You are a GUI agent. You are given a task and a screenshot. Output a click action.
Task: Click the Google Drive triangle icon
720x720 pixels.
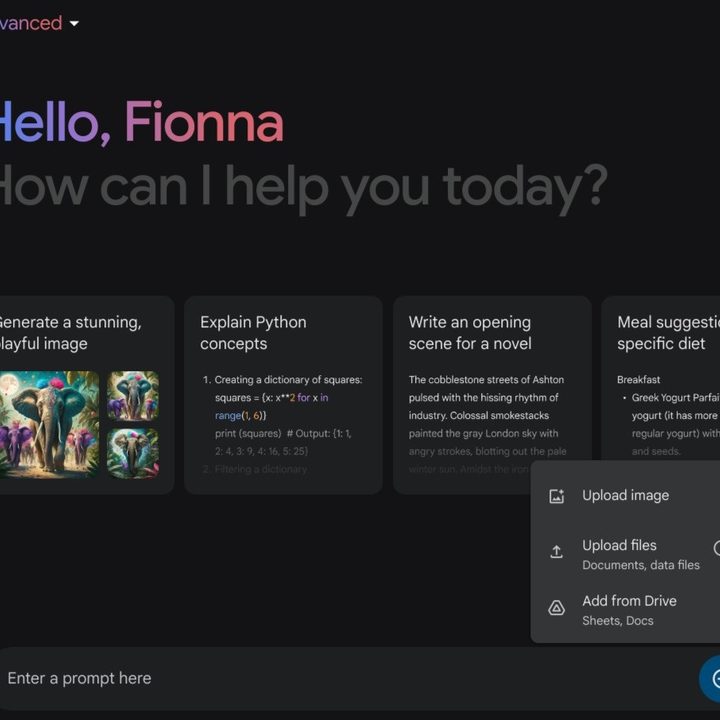[557, 608]
